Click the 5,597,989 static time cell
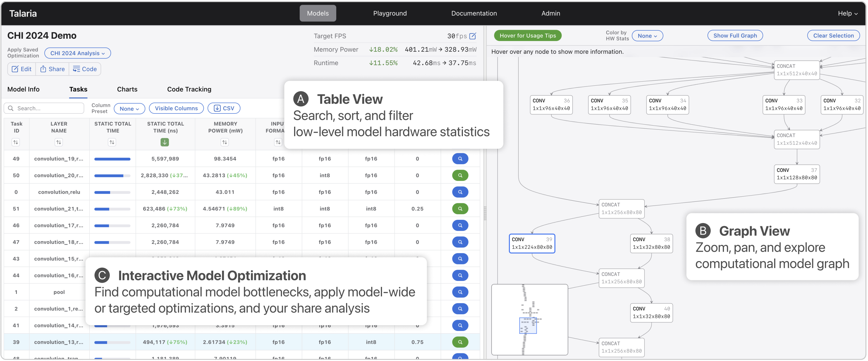The height and width of the screenshot is (361, 868). 165,159
